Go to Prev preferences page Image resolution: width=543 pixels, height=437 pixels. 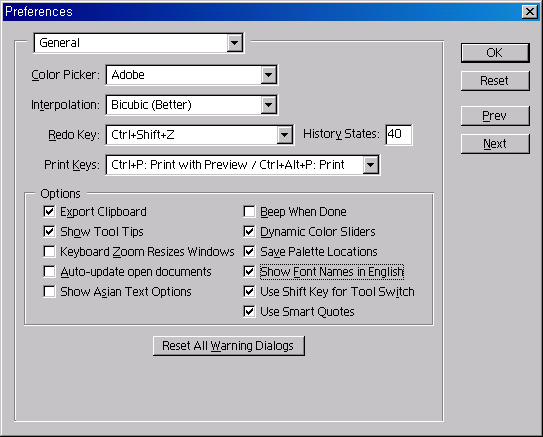point(495,116)
